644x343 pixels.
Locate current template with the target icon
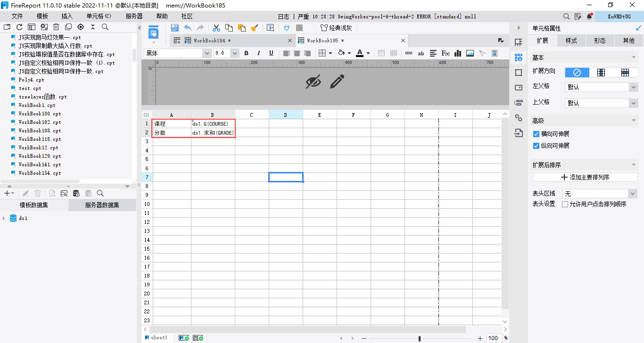[81, 27]
